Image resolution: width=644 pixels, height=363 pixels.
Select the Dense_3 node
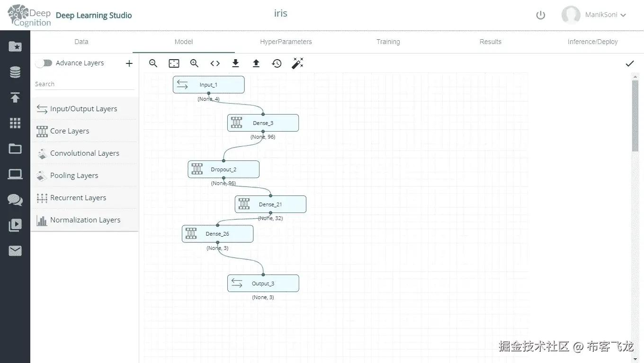click(x=263, y=123)
